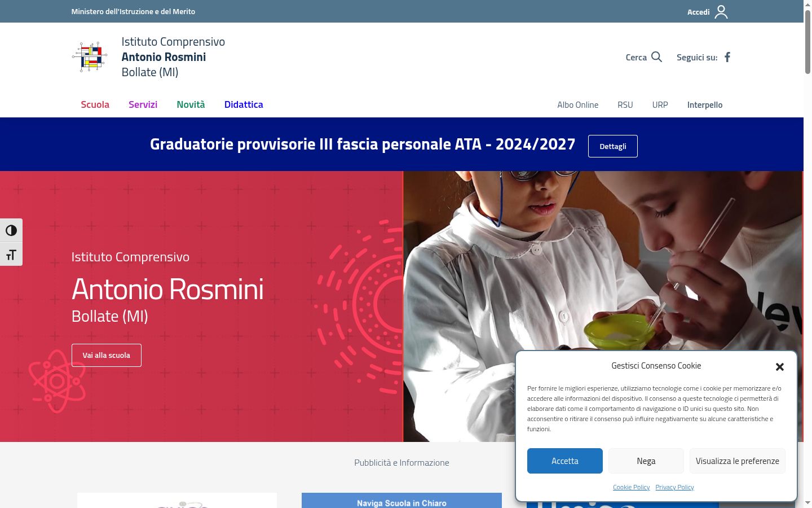
Task: Open the Servizi menu
Action: tap(143, 104)
